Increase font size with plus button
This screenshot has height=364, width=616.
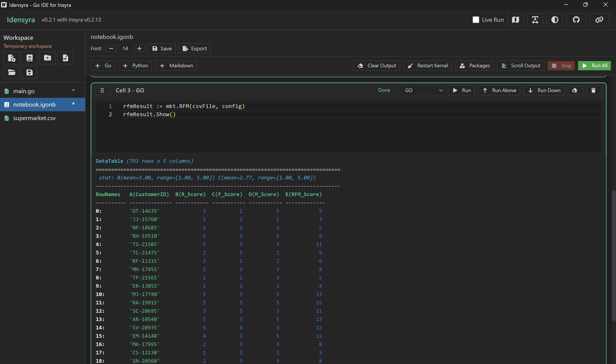[x=139, y=48]
